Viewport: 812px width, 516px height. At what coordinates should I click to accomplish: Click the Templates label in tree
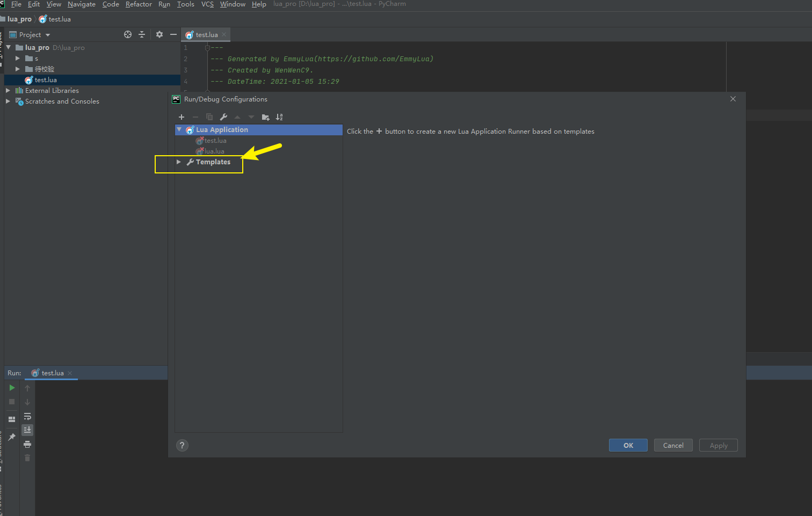point(213,162)
